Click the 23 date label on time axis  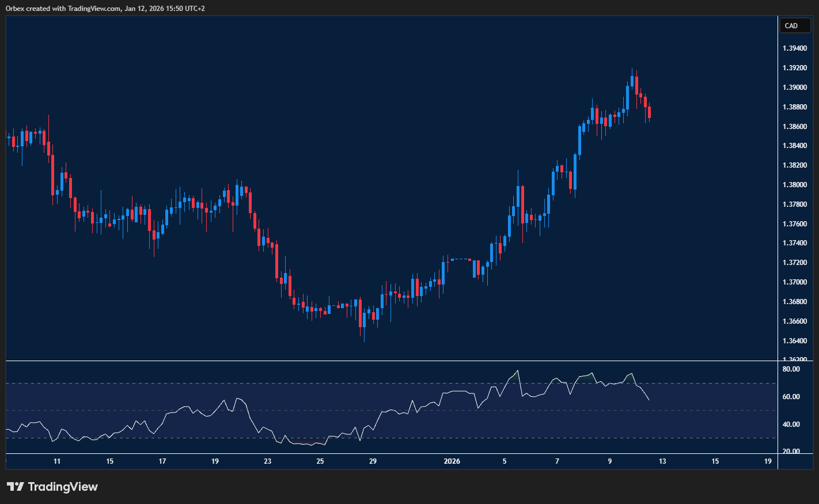click(x=268, y=461)
